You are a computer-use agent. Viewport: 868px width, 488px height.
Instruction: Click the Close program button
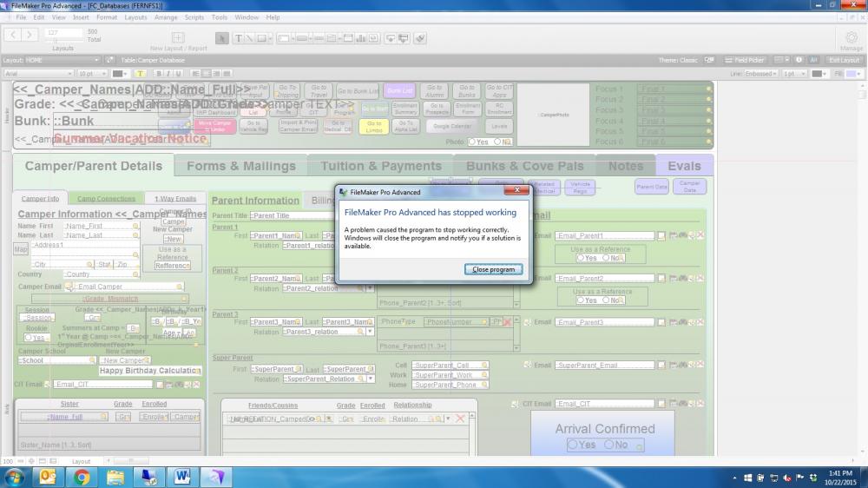tap(493, 269)
